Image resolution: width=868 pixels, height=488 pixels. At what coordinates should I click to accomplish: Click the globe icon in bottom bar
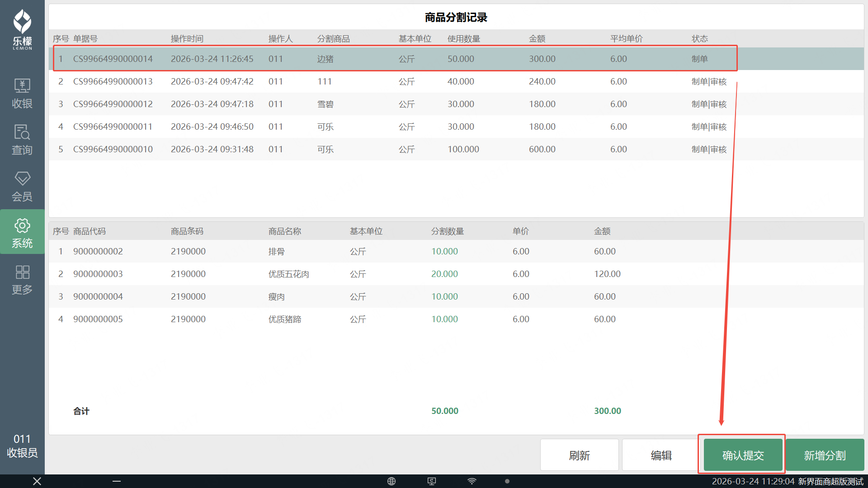coord(392,481)
